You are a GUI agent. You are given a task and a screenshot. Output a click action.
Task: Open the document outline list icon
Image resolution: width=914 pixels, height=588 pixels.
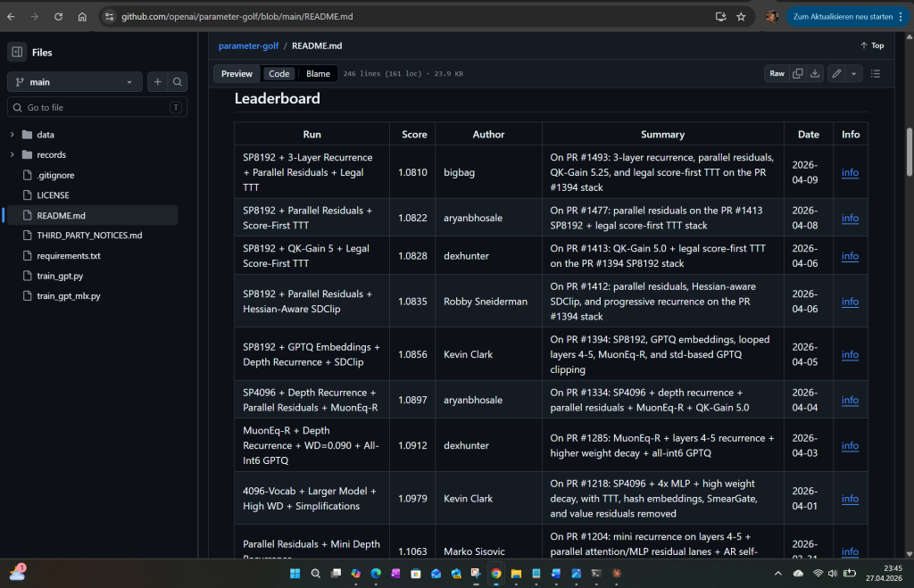click(875, 73)
